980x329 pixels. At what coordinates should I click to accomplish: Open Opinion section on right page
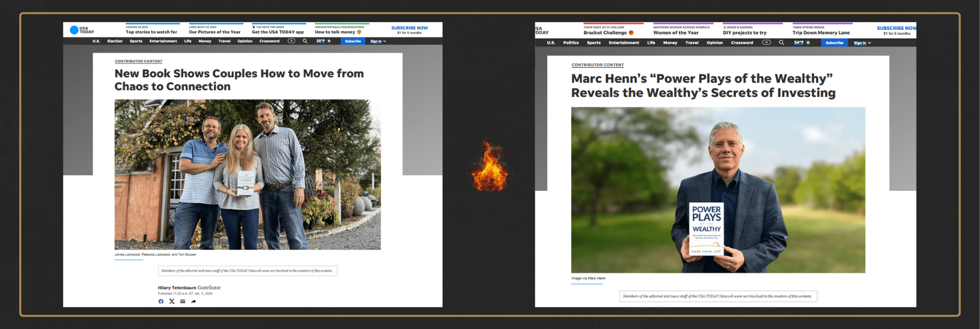[x=715, y=42]
